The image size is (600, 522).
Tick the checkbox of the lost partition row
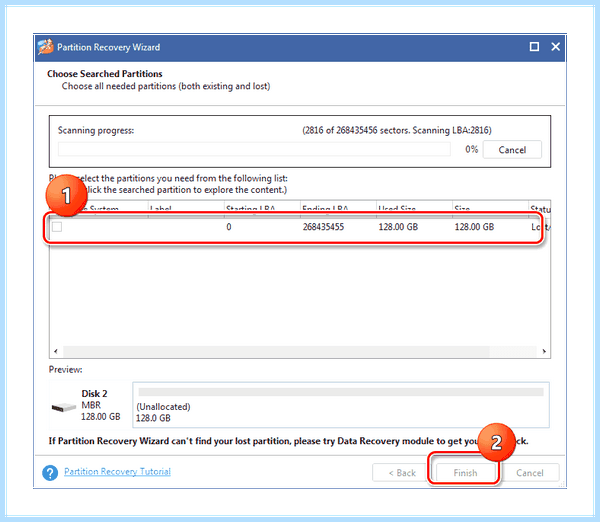pyautogui.click(x=57, y=227)
